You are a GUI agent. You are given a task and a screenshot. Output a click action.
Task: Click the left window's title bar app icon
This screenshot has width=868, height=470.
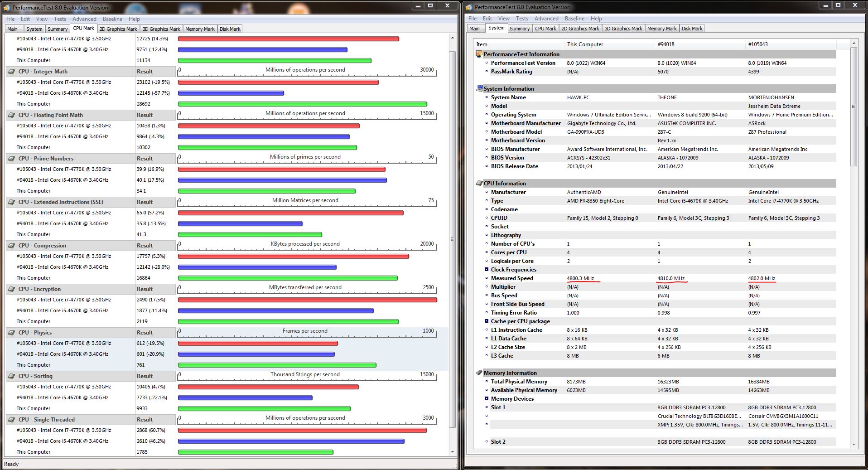tap(7, 7)
